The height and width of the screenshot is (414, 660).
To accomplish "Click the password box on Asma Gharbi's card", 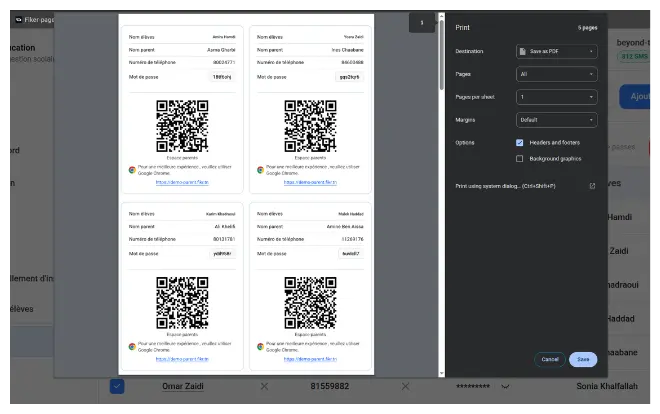I will pos(222,77).
